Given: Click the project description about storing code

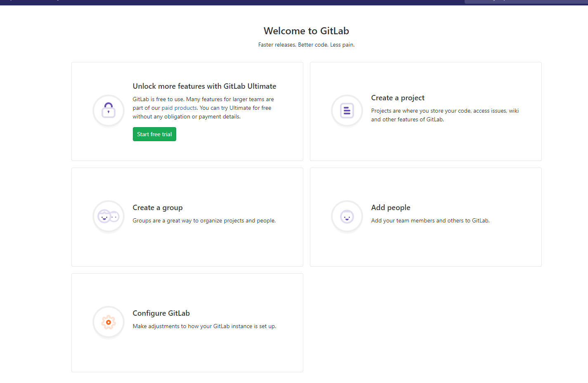Looking at the screenshot, I should point(445,115).
